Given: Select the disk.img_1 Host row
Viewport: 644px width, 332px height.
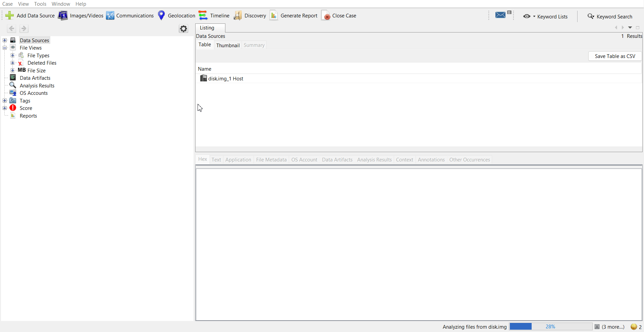Looking at the screenshot, I should (225, 78).
